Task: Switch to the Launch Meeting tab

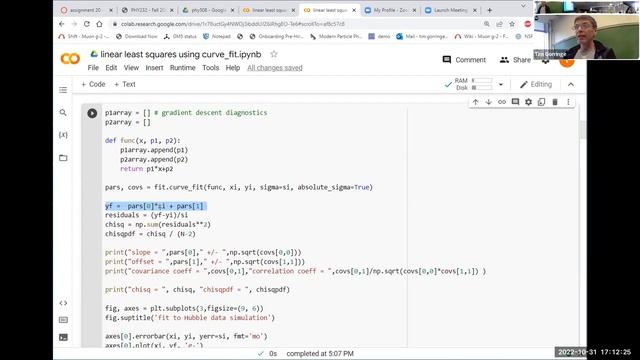Action: [x=450, y=10]
